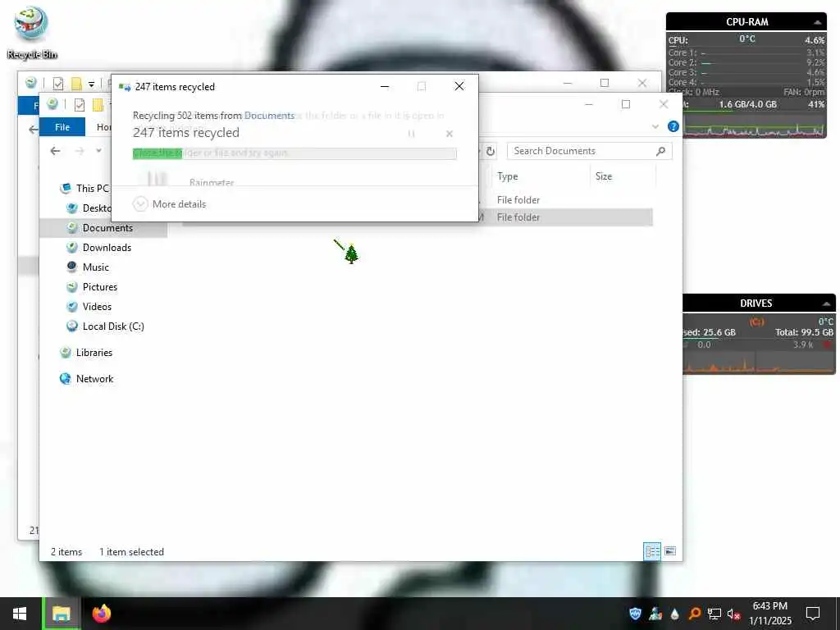
Task: Go back using the front Explorer back arrow
Action: (55, 151)
